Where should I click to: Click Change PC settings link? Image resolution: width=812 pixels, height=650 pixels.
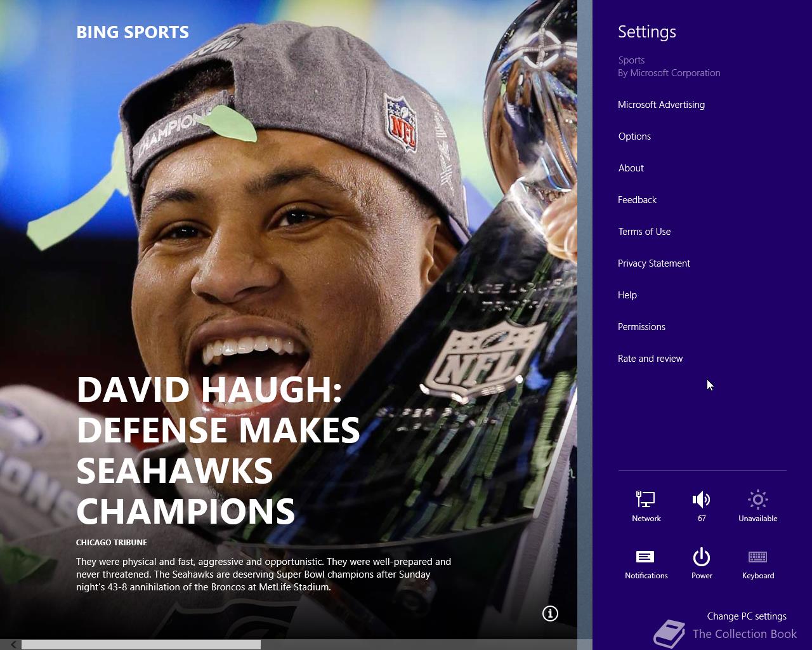tap(746, 616)
